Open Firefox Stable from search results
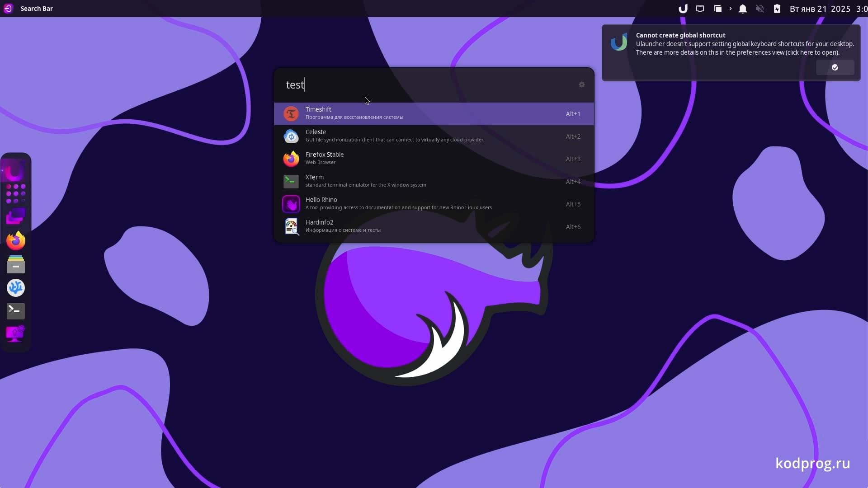Screen dimensions: 868x488 [434, 159]
